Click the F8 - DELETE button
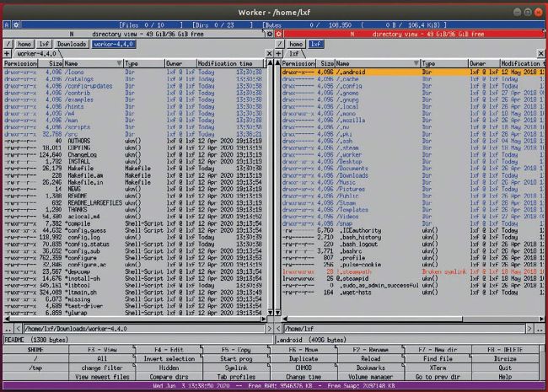This screenshot has height=392, width=548. 505,350
